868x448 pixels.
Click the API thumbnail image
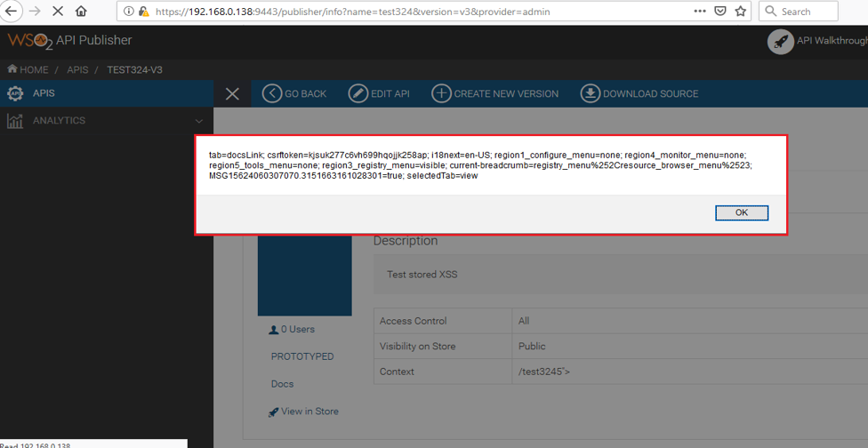click(x=304, y=275)
